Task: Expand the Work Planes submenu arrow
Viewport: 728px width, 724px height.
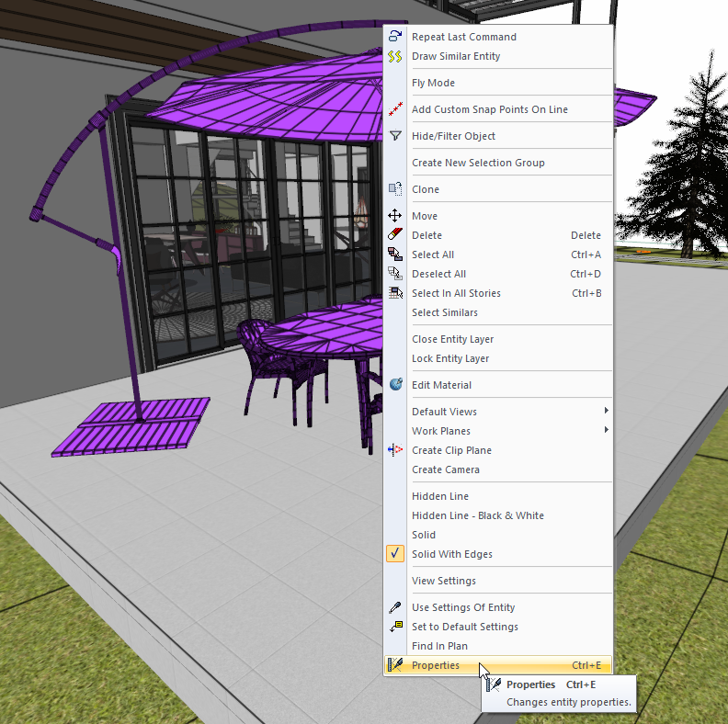Action: click(606, 430)
